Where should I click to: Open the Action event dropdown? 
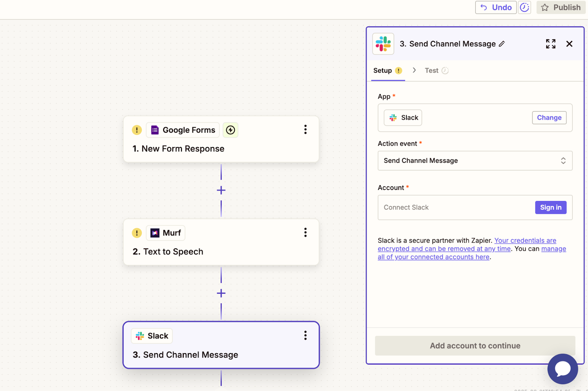click(x=474, y=161)
